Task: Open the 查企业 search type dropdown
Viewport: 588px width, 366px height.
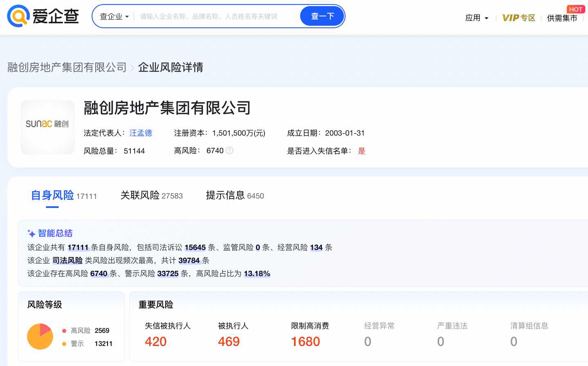Action: (114, 16)
